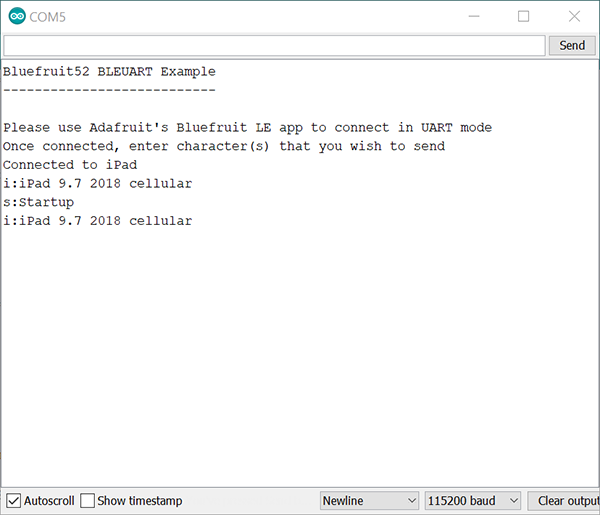The height and width of the screenshot is (515, 600).
Task: Click the 'Connected to iPad' output line
Action: click(x=70, y=165)
